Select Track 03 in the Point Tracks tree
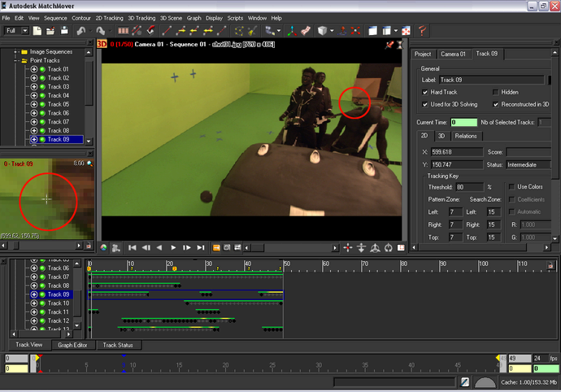The image size is (561, 392). pos(59,87)
